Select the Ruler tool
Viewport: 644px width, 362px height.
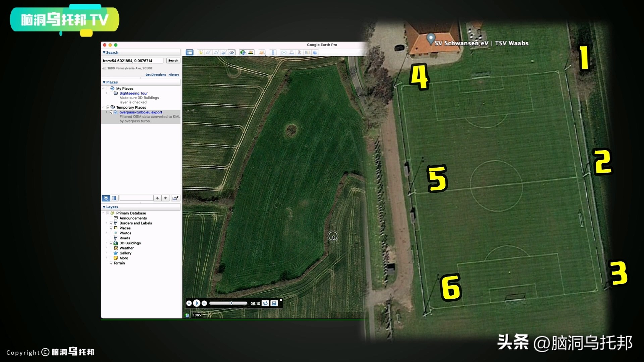273,52
